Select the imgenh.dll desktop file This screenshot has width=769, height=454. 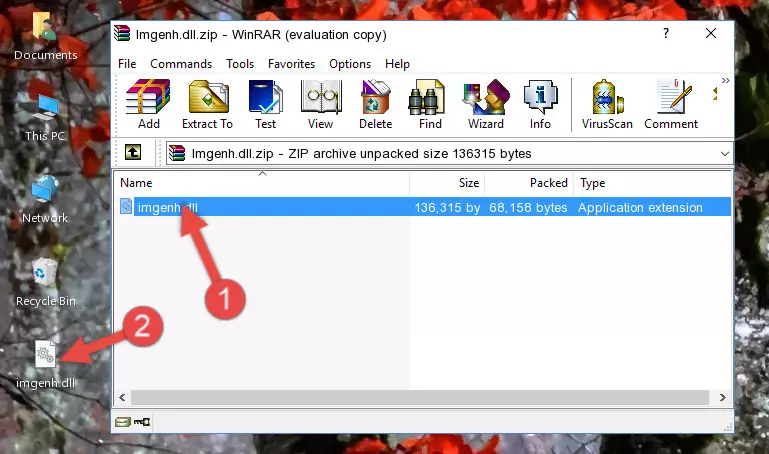click(x=46, y=365)
